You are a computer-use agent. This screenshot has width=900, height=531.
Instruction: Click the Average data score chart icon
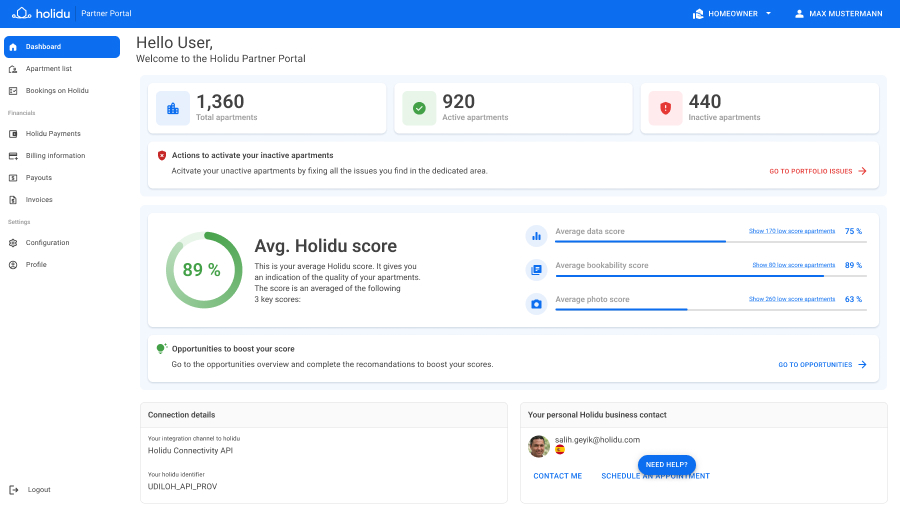[536, 236]
